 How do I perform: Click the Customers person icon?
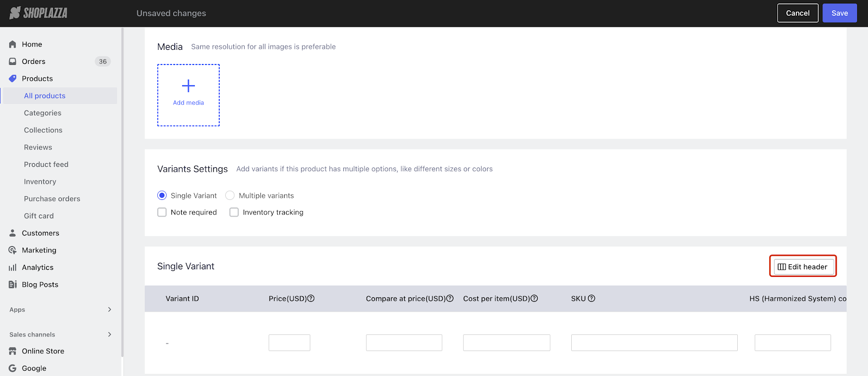(x=12, y=233)
